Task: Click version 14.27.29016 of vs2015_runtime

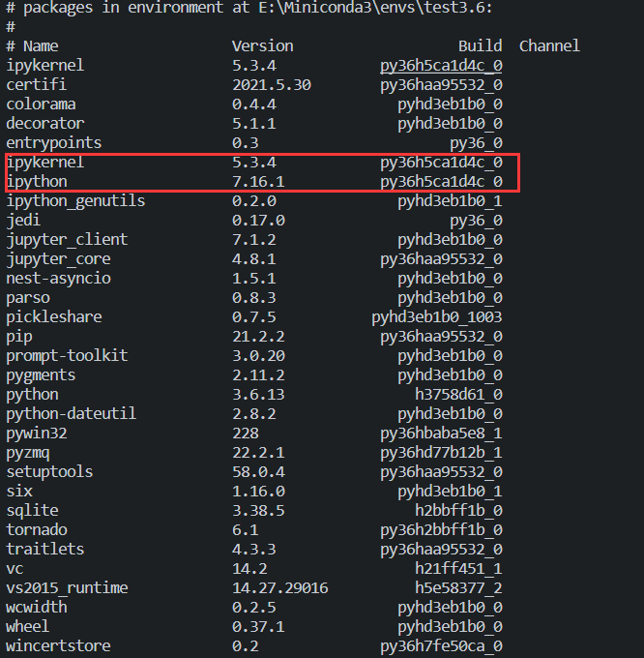Action: click(280, 587)
